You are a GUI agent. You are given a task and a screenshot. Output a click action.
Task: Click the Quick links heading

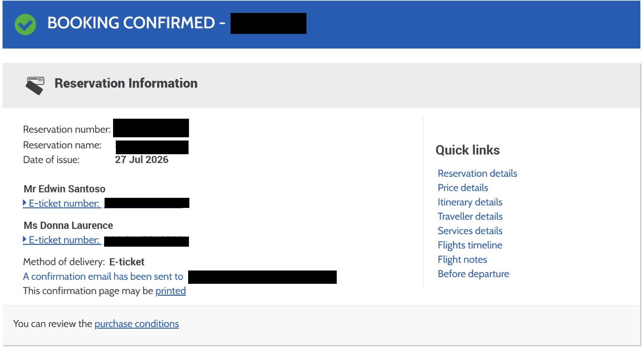click(468, 150)
